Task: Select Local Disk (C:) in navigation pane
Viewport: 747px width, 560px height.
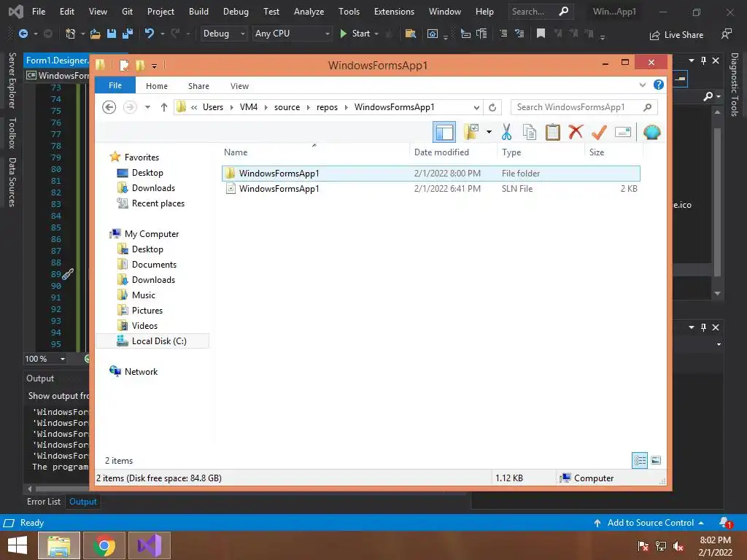Action: [152, 341]
